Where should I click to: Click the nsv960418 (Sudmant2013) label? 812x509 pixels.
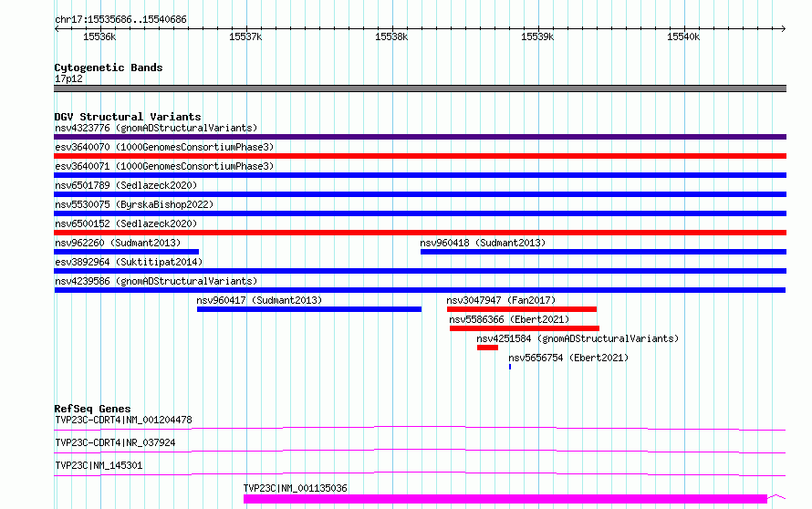[x=483, y=243]
